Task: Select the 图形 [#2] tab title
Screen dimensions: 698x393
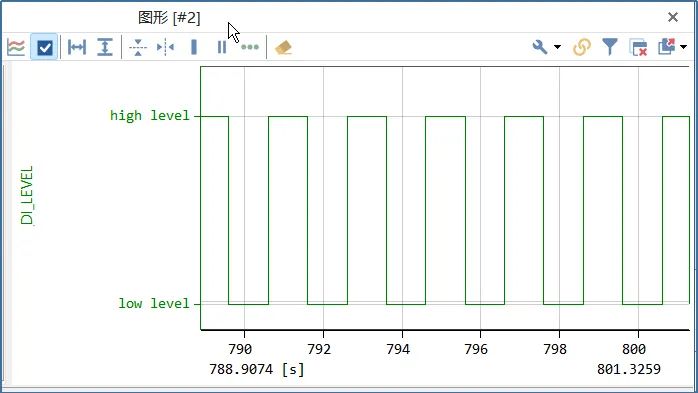Action: click(169, 18)
